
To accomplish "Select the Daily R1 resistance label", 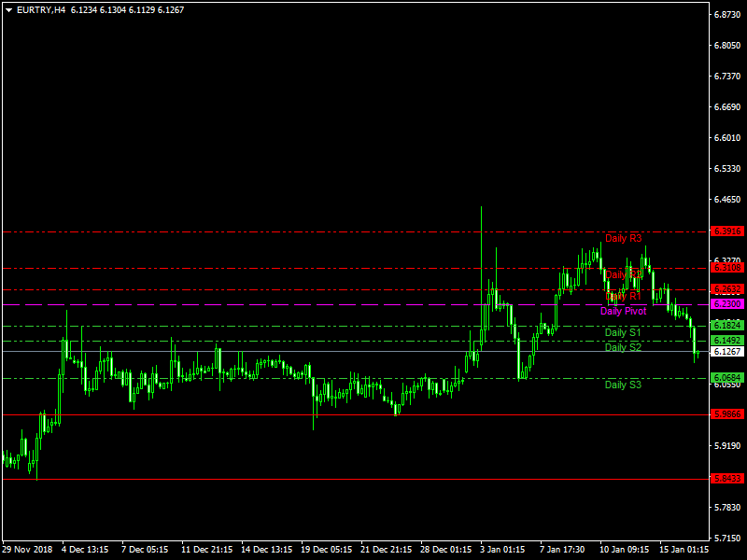I will [623, 297].
